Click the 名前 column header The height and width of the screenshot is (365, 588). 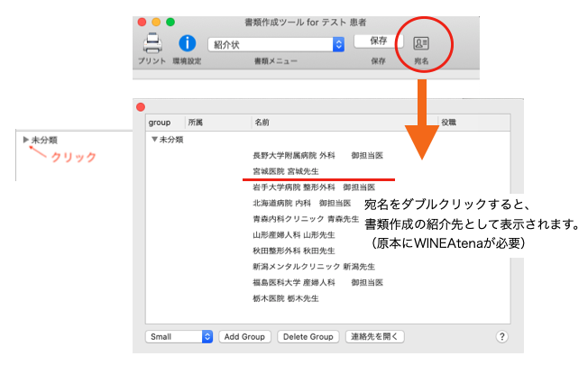point(262,122)
